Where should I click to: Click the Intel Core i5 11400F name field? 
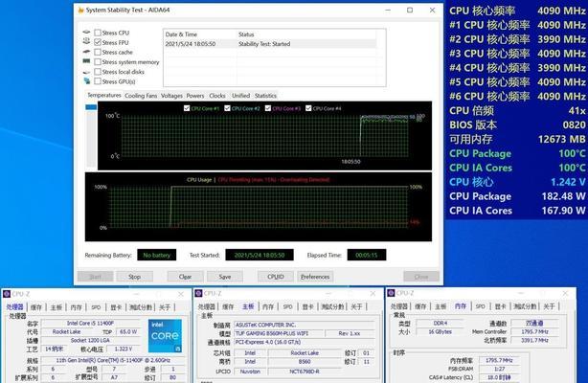(90, 323)
